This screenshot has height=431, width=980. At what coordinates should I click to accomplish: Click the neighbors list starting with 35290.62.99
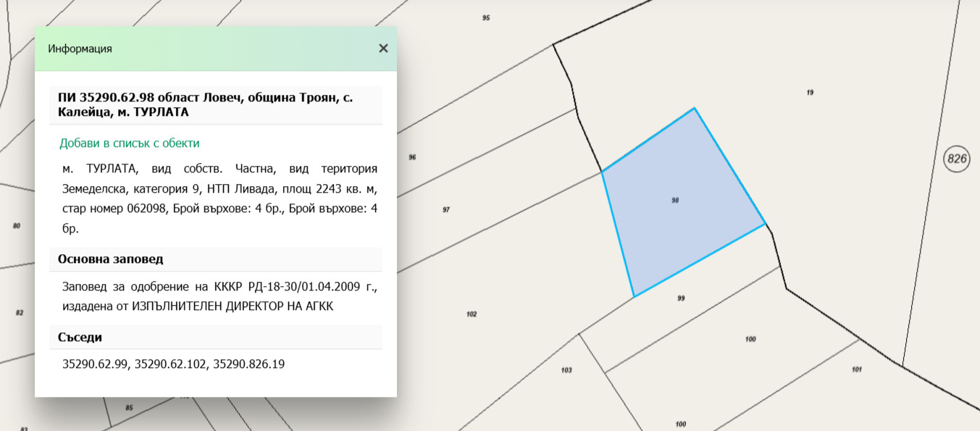(174, 364)
